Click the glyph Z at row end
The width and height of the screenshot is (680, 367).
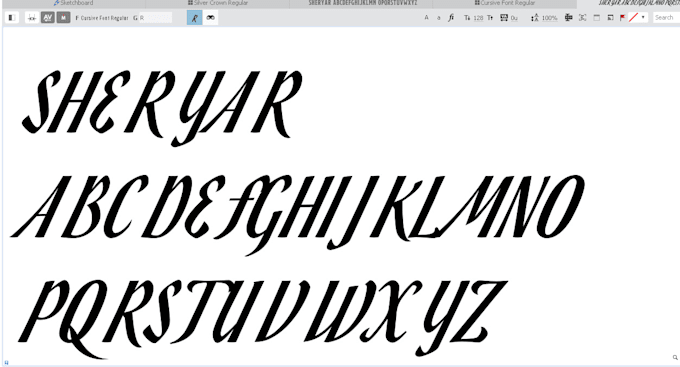pos(478,311)
